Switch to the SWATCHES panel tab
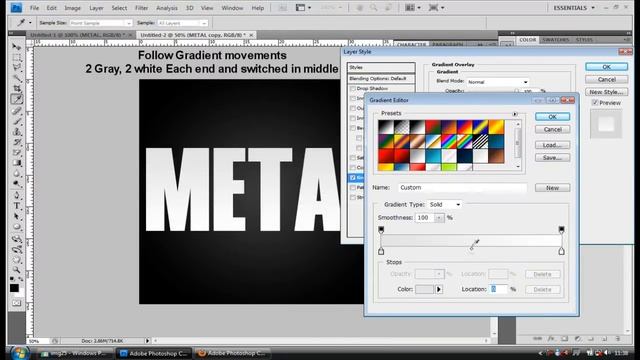This screenshot has height=360, width=640. [x=556, y=40]
